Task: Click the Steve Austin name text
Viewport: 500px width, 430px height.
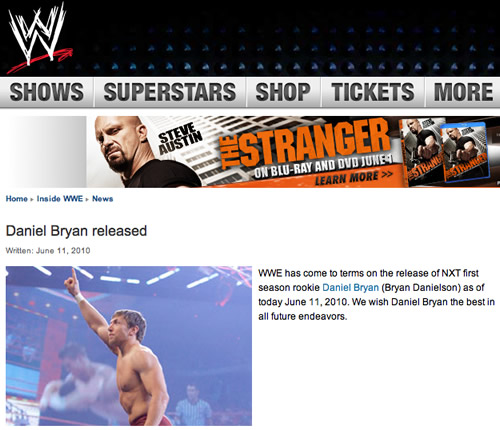Action: tap(180, 138)
